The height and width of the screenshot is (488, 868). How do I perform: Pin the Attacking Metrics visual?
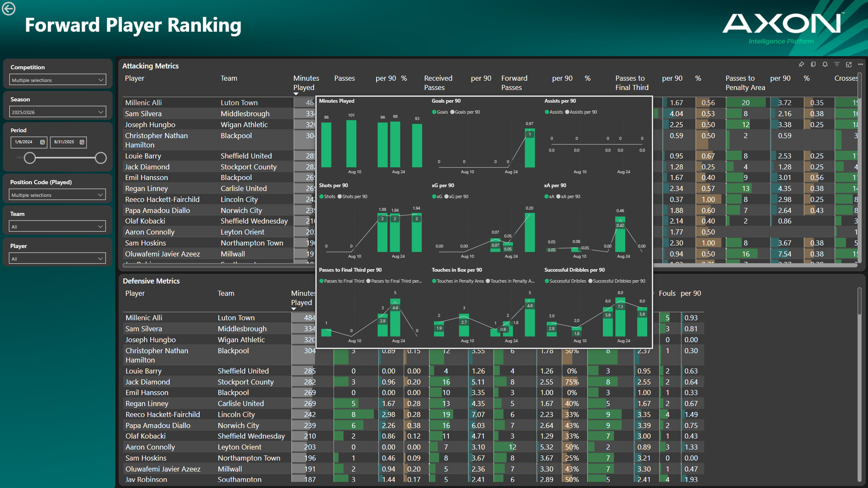pyautogui.click(x=801, y=64)
